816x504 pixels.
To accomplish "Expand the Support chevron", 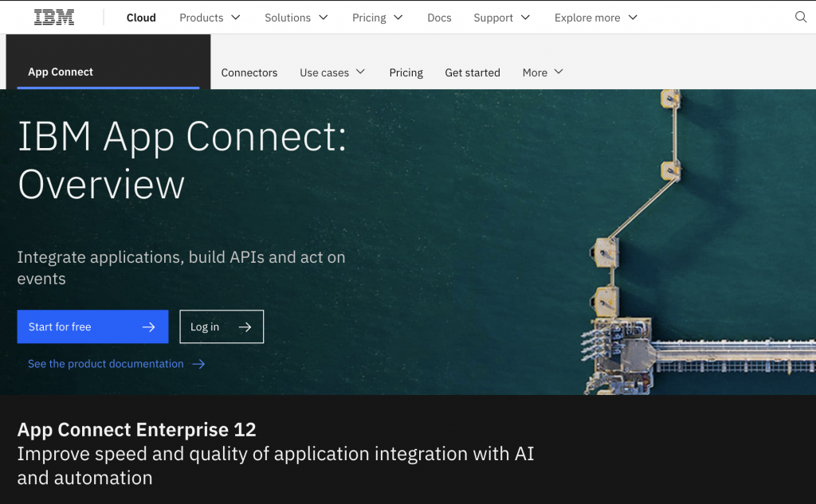I will tap(525, 18).
